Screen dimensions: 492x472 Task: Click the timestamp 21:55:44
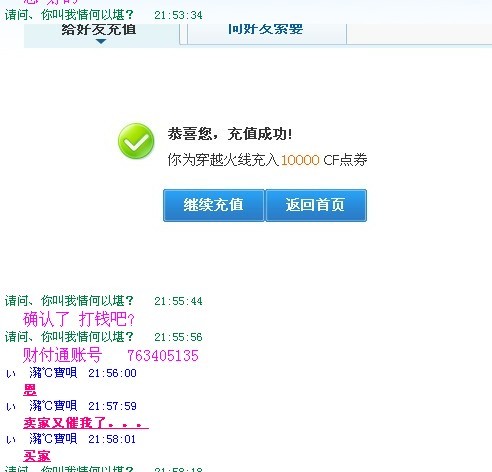tap(178, 301)
